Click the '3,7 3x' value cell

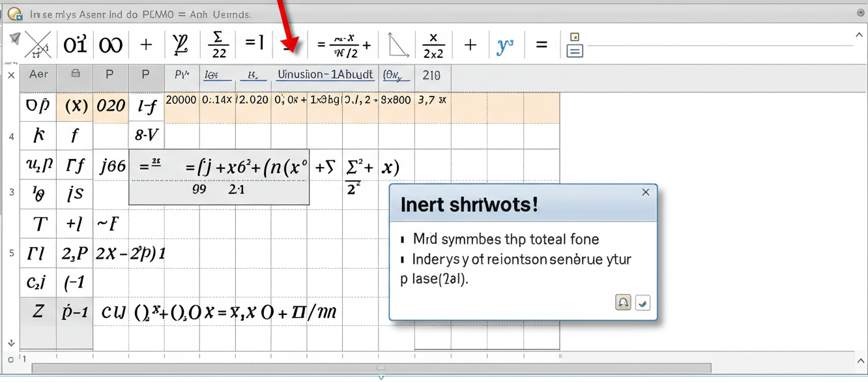point(432,100)
